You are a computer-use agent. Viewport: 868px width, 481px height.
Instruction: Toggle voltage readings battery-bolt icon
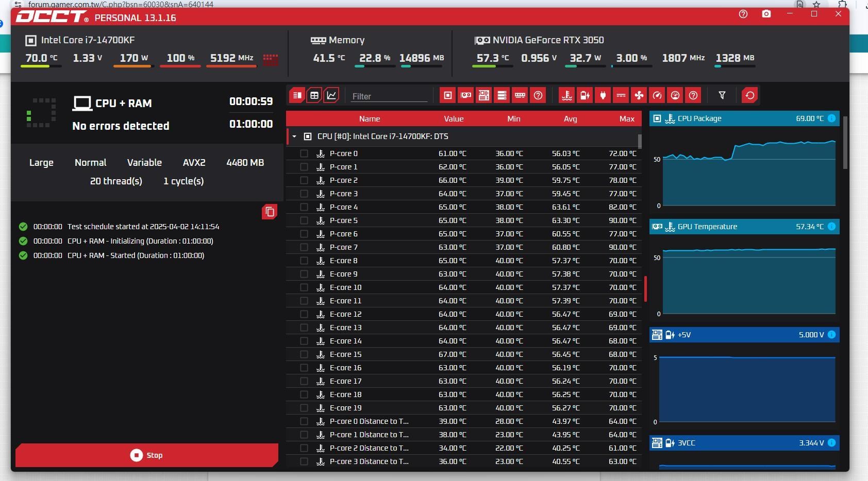pos(585,95)
